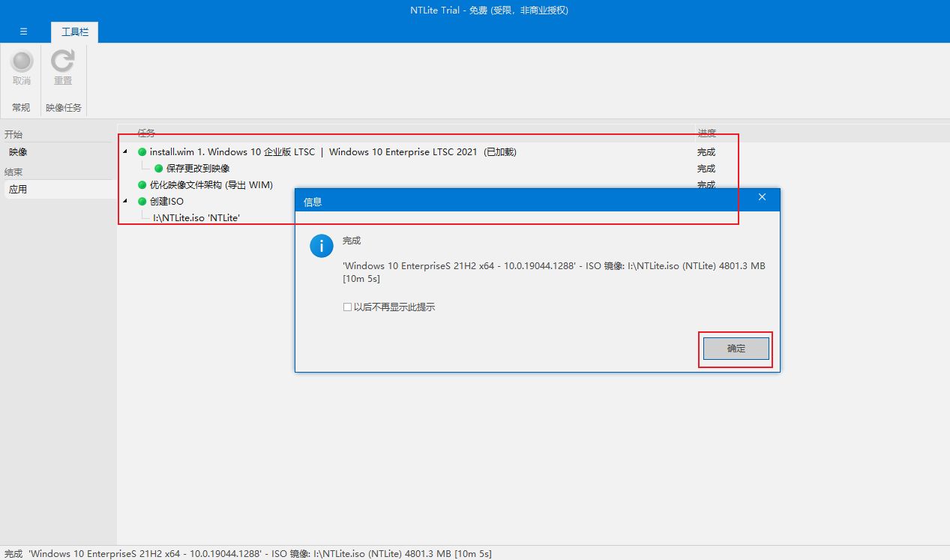Collapse the install.wim task tree node

pos(125,152)
